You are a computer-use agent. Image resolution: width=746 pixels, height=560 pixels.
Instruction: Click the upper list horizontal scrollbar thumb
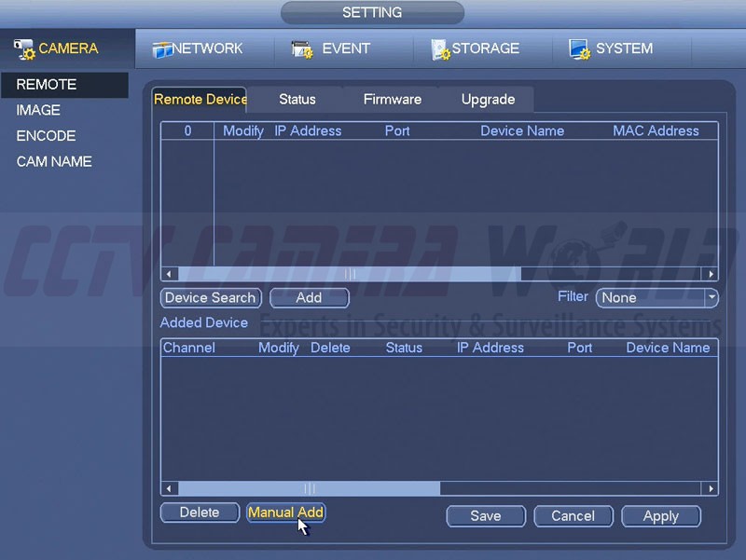(350, 274)
